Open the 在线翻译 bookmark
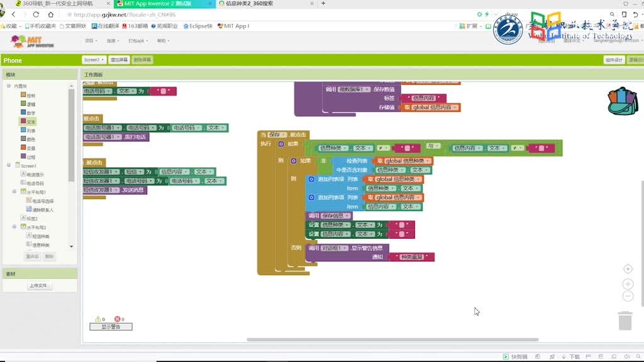This screenshot has height=362, width=644. [106, 26]
